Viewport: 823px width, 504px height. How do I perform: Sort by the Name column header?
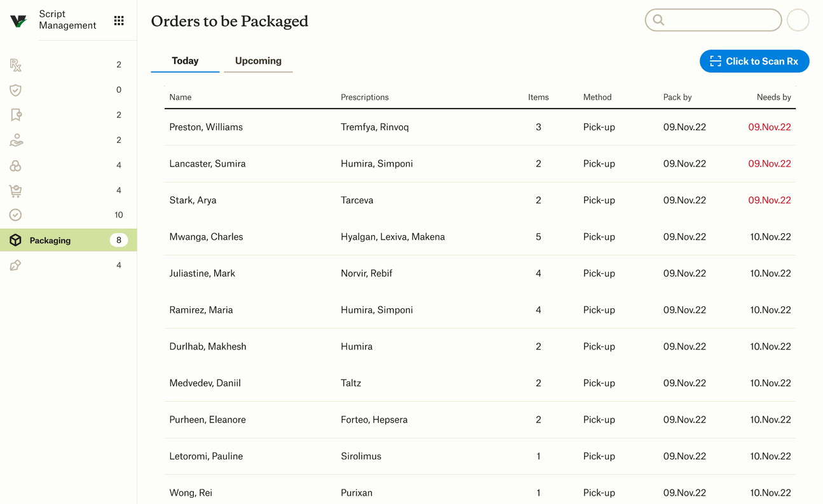pyautogui.click(x=180, y=97)
